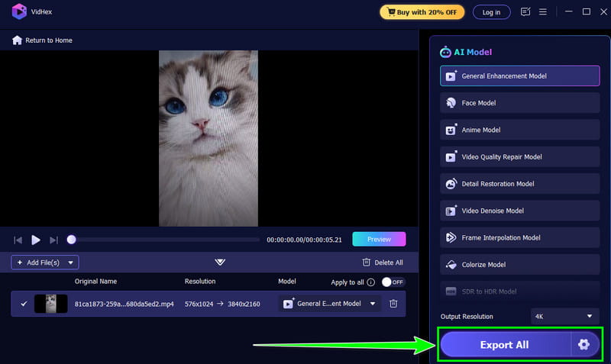611x364 pixels.
Task: Select the General Enhancement Model
Action: coord(519,76)
